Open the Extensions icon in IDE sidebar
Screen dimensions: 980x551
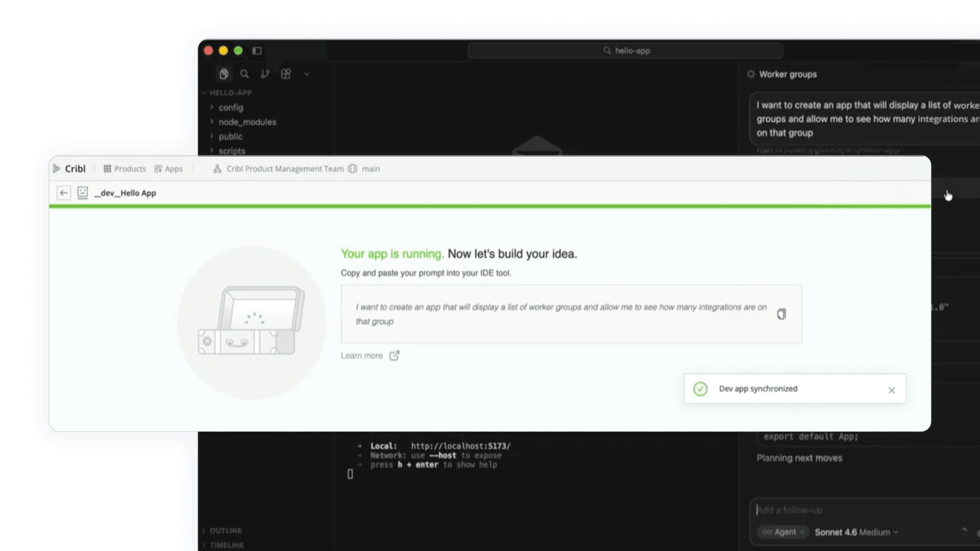pyautogui.click(x=286, y=74)
